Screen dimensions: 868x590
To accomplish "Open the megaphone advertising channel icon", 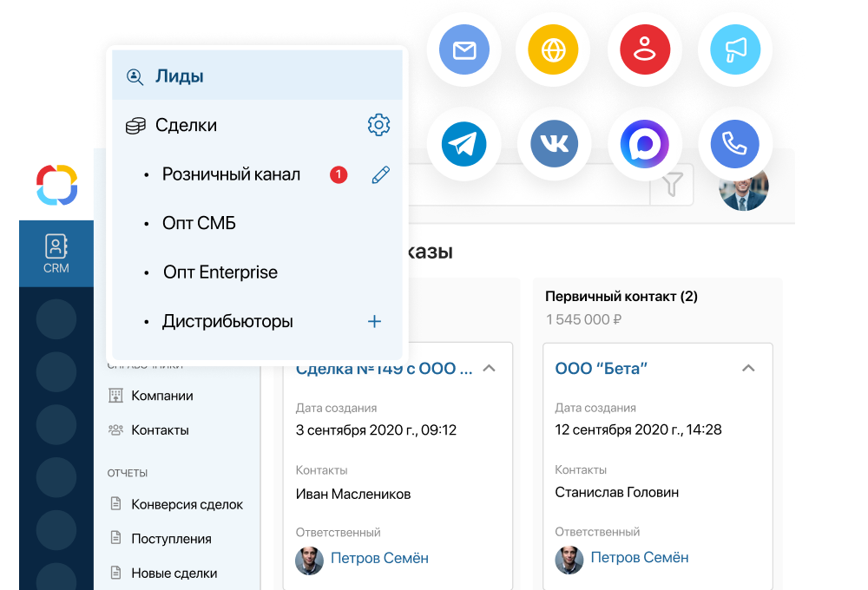I will point(735,49).
